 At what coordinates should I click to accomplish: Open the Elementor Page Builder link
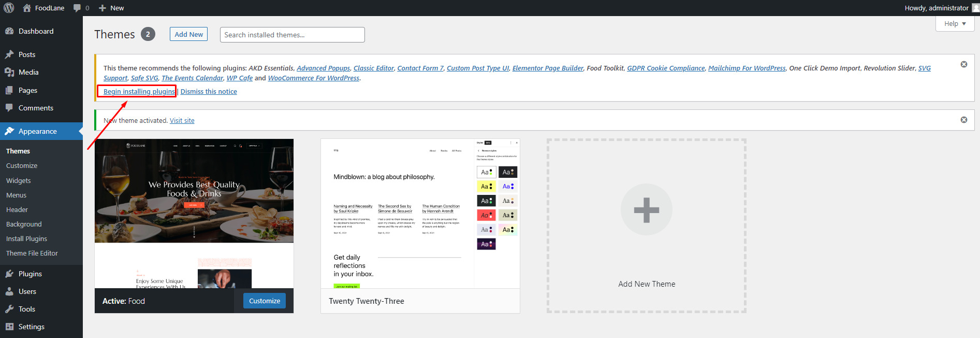pos(548,68)
